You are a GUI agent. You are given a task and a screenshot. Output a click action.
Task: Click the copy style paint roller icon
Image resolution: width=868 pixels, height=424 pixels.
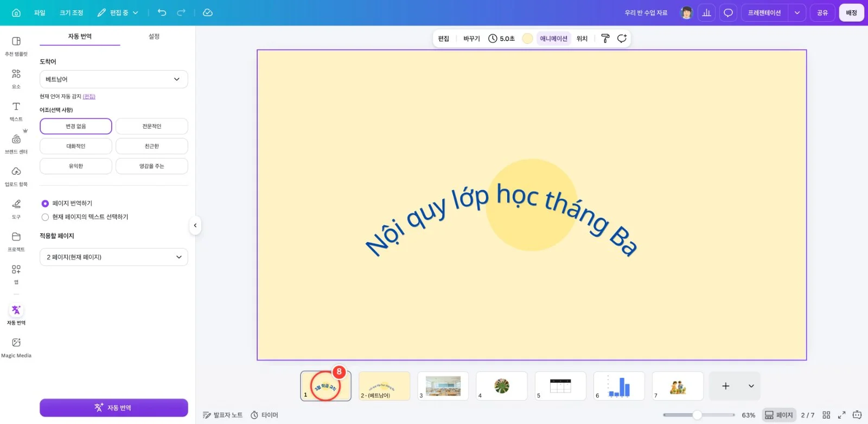(x=605, y=39)
